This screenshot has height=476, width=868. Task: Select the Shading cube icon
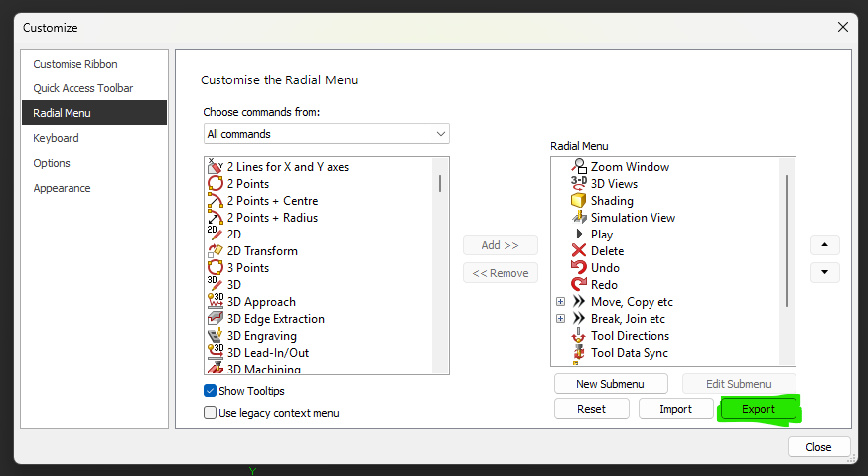tap(579, 201)
